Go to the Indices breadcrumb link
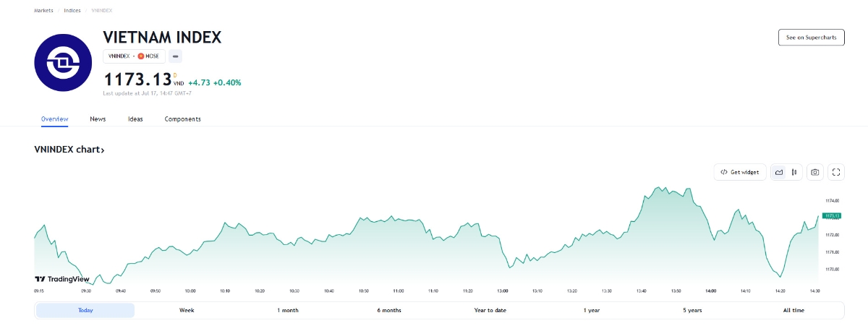This screenshot has width=868, height=331. click(x=72, y=11)
